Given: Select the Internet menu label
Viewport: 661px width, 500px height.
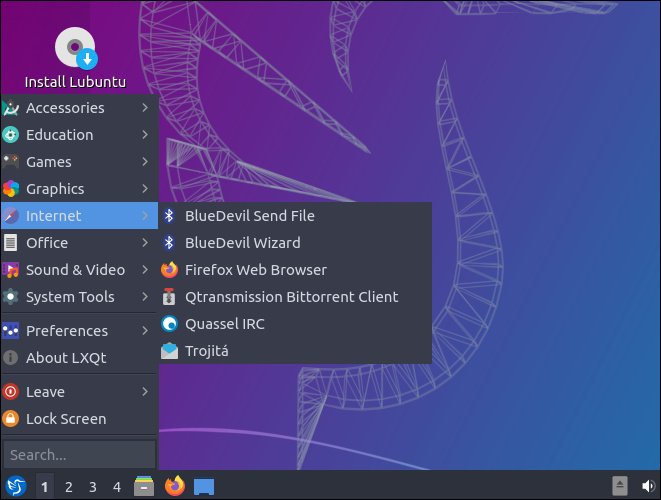Looking at the screenshot, I should point(54,216).
